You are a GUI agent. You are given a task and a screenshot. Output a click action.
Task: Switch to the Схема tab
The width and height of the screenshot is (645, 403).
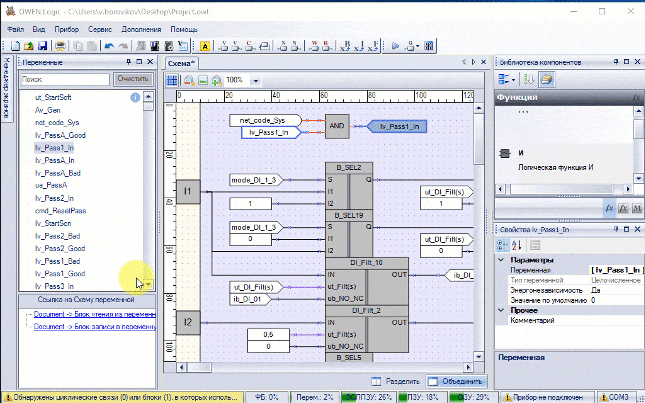(x=181, y=63)
